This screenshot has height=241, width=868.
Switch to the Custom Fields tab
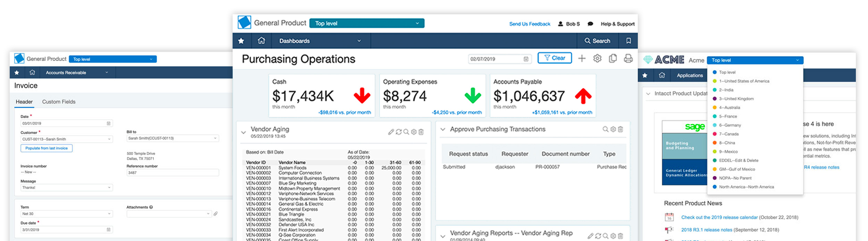tap(59, 102)
